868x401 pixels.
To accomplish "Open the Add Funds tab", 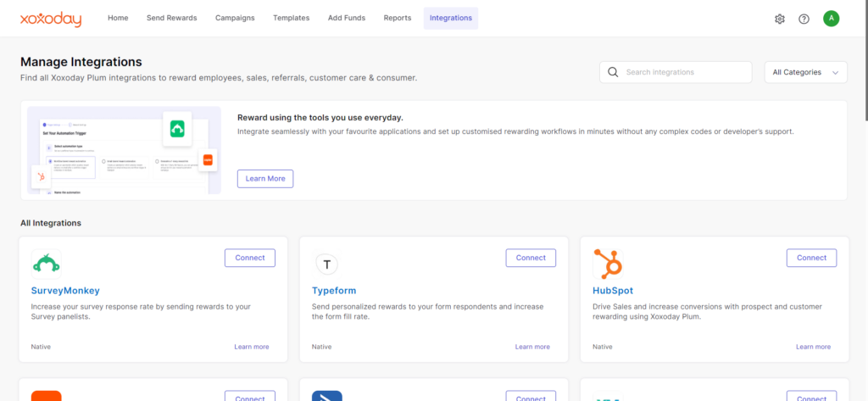I will coord(347,19).
